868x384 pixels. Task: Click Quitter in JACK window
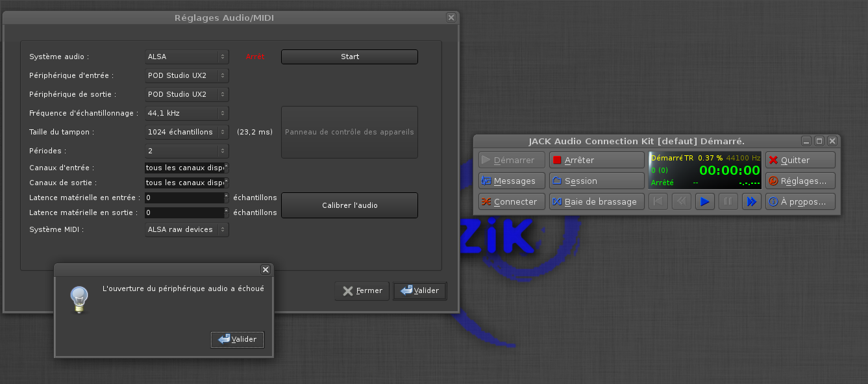tap(800, 160)
